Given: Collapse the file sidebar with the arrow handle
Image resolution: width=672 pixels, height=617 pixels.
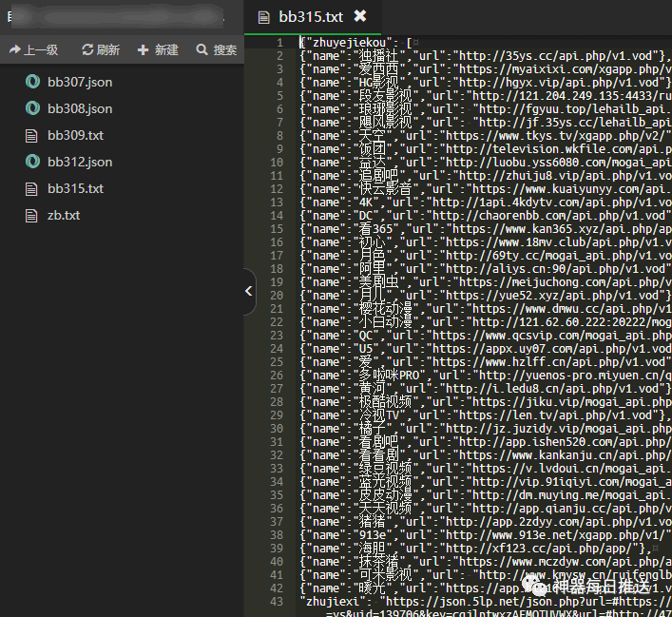Looking at the screenshot, I should (249, 292).
